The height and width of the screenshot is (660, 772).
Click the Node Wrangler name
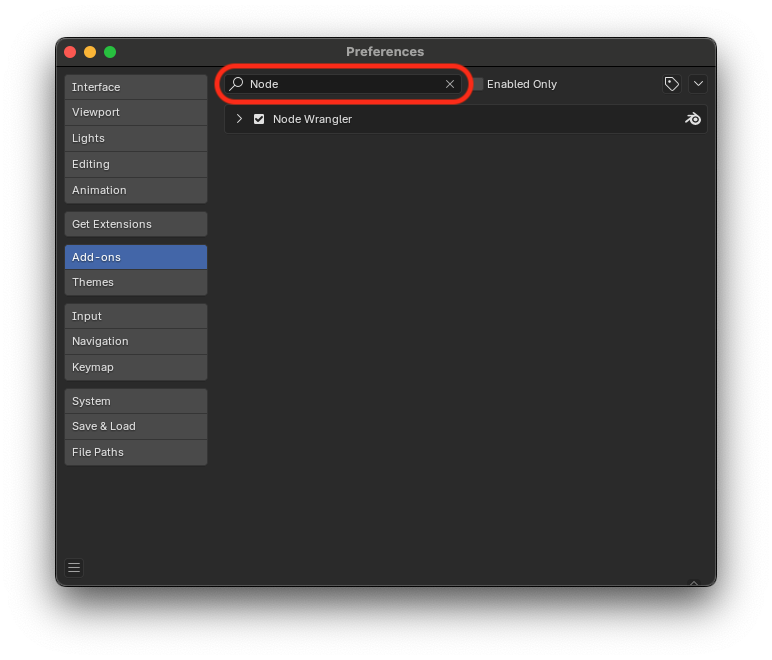pos(312,119)
